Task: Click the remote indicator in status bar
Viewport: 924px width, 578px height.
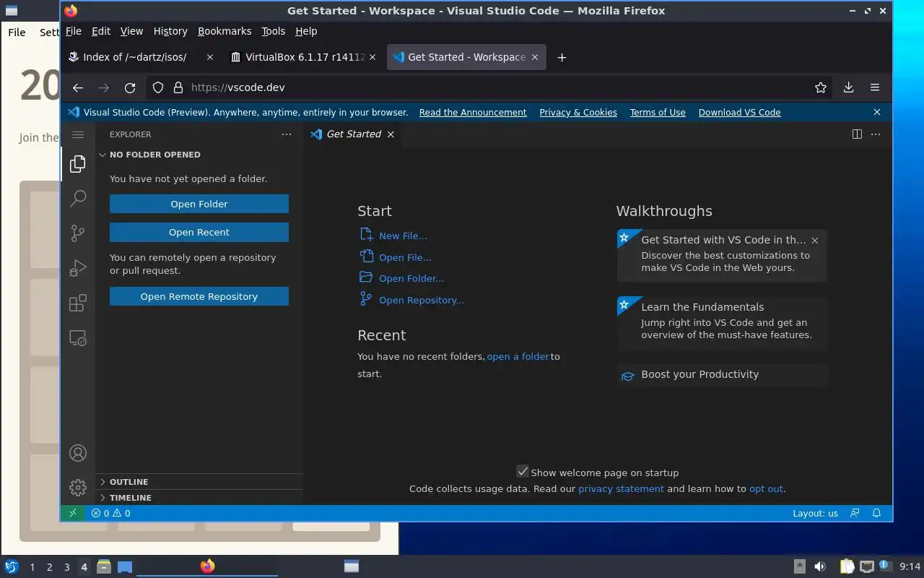Action: [x=72, y=513]
